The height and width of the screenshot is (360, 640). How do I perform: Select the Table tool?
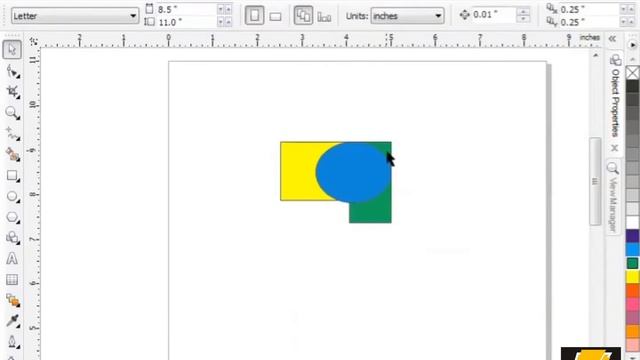click(x=12, y=280)
